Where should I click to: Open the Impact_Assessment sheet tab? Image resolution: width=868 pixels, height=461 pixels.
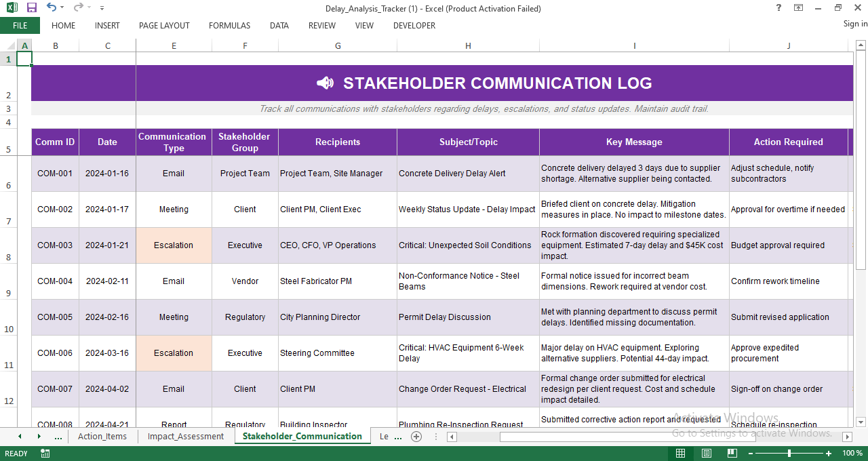click(185, 437)
